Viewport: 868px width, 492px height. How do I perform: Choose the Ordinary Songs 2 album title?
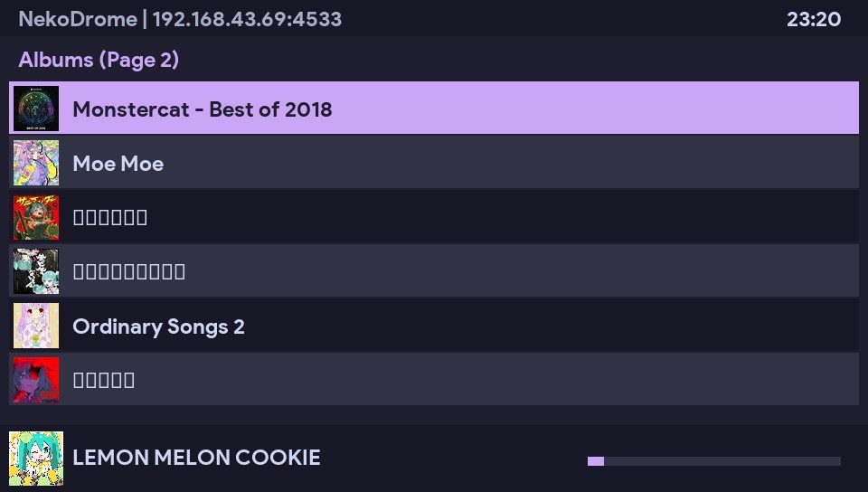(x=158, y=326)
